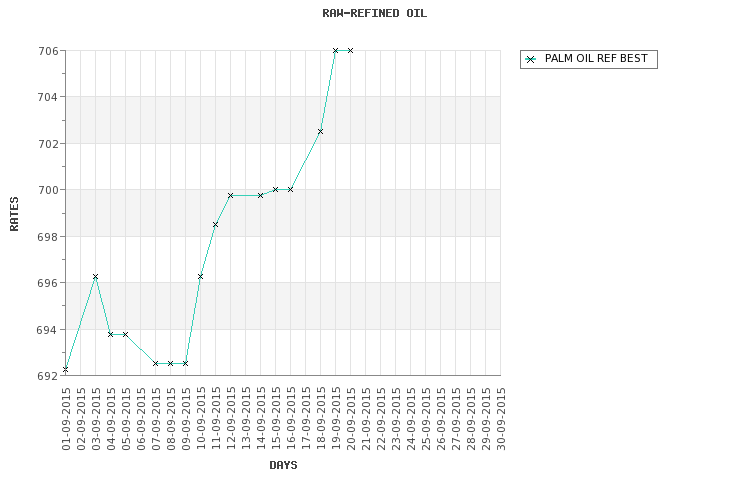Screen dimensions: 750x500
Task: Click the 12-09-2015 data marker
Action: tap(231, 195)
